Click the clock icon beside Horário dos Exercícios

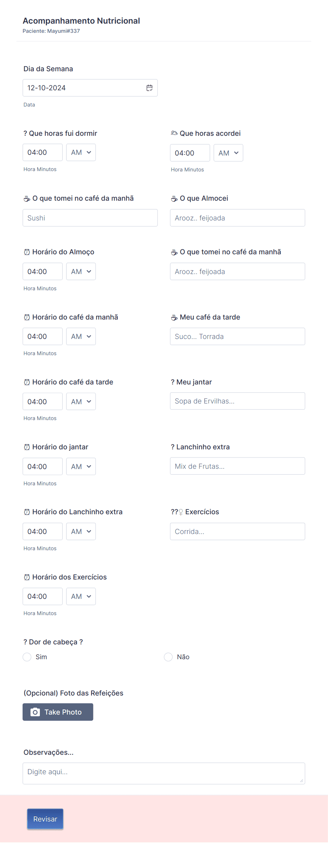click(27, 577)
